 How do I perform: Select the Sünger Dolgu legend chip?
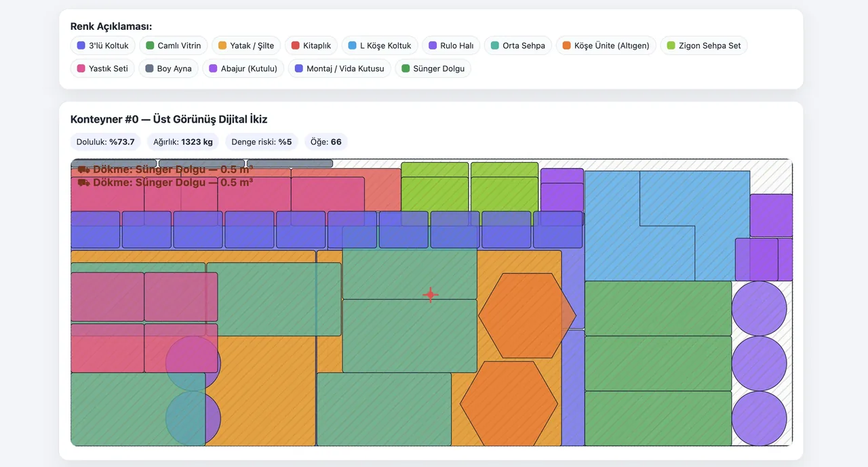click(433, 68)
